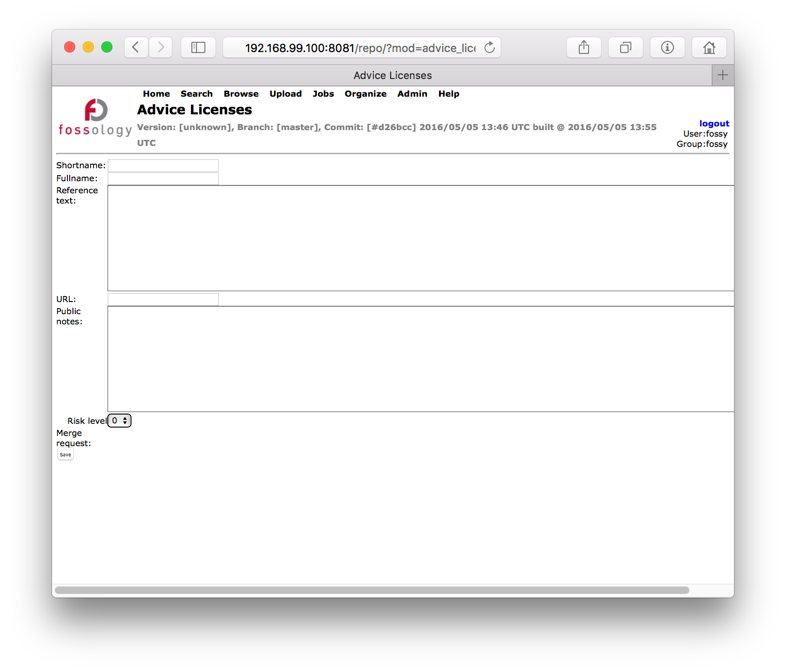Open the Home menu
Viewport: 786px width, 672px height.
pos(157,94)
